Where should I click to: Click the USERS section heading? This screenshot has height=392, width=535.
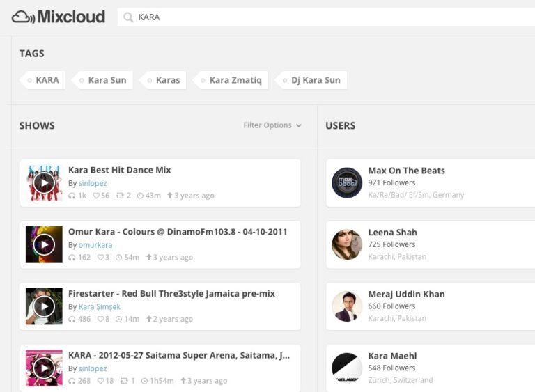[x=340, y=125]
